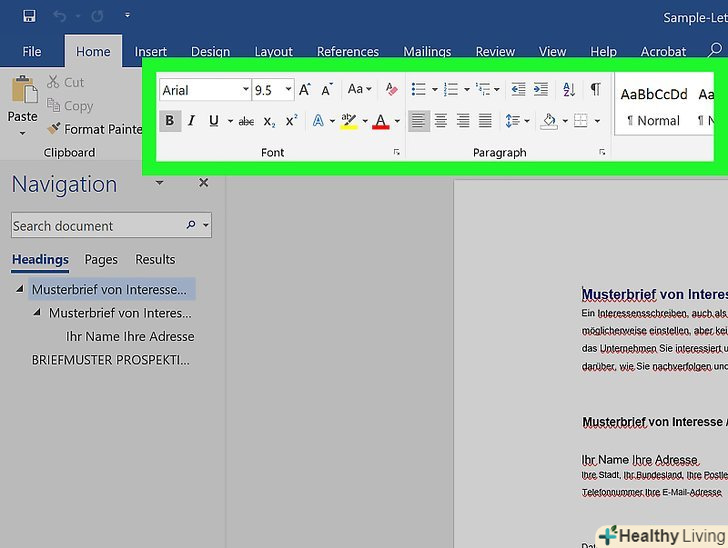This screenshot has height=548, width=728.
Task: Open the font size dropdown
Action: tap(289, 90)
